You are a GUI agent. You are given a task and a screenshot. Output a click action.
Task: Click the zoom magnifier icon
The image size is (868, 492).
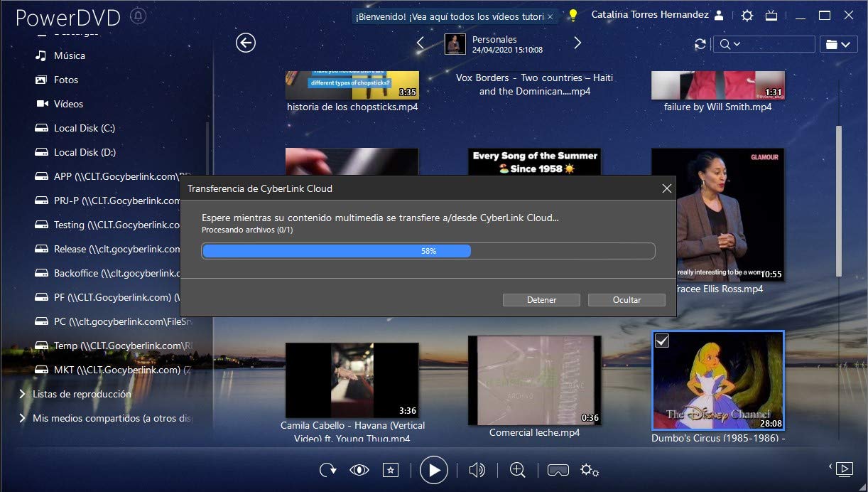click(x=517, y=469)
